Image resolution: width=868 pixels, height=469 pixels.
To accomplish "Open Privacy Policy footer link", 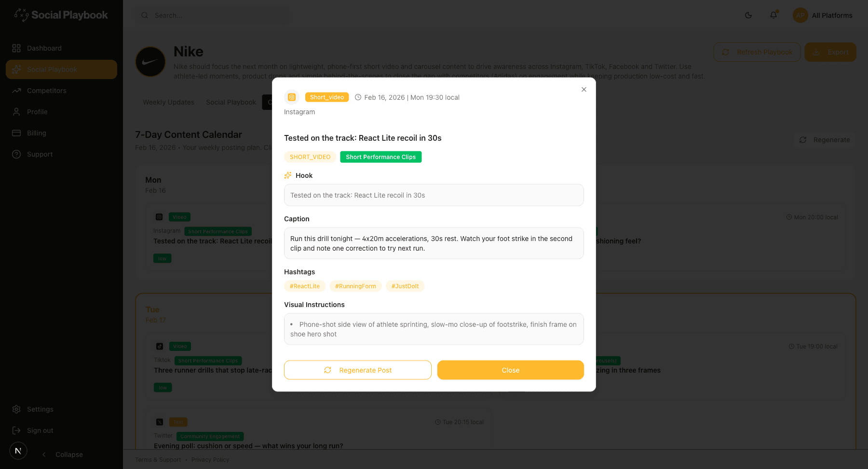I will [210, 460].
